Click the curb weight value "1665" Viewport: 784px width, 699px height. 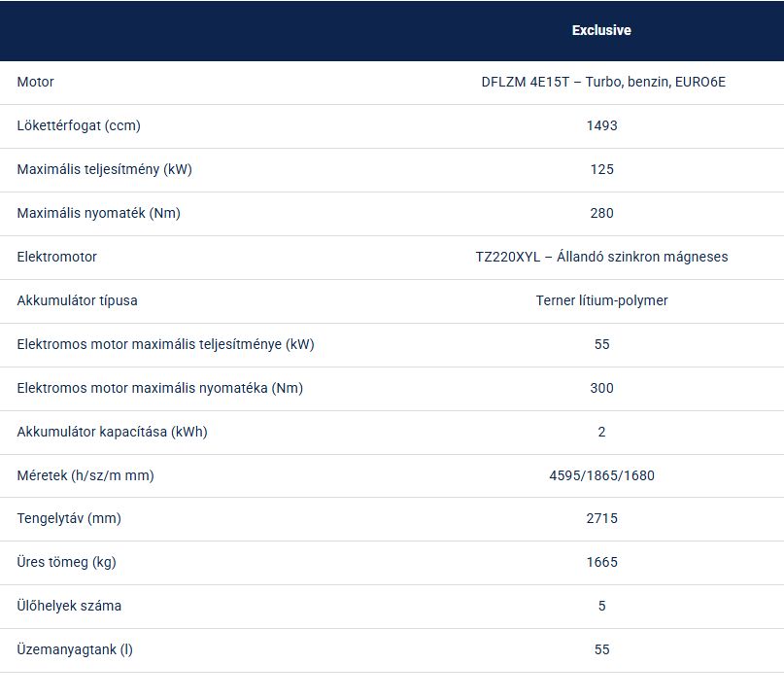(x=601, y=562)
